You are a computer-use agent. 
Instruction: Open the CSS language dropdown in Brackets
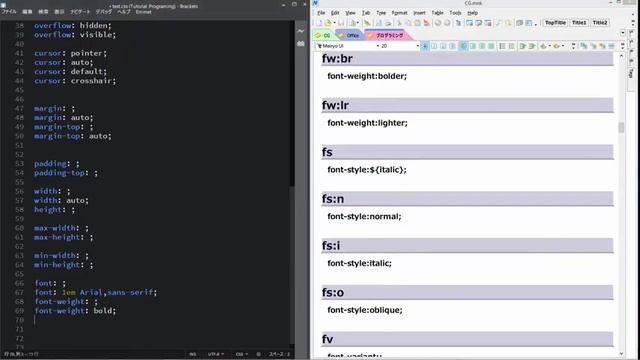click(x=242, y=354)
